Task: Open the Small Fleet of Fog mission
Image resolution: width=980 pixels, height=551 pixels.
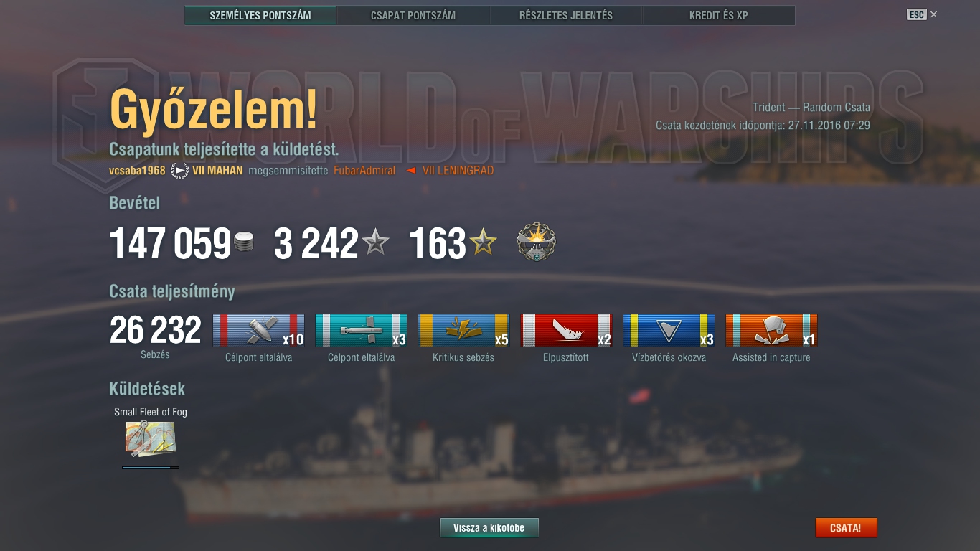Action: (x=150, y=439)
